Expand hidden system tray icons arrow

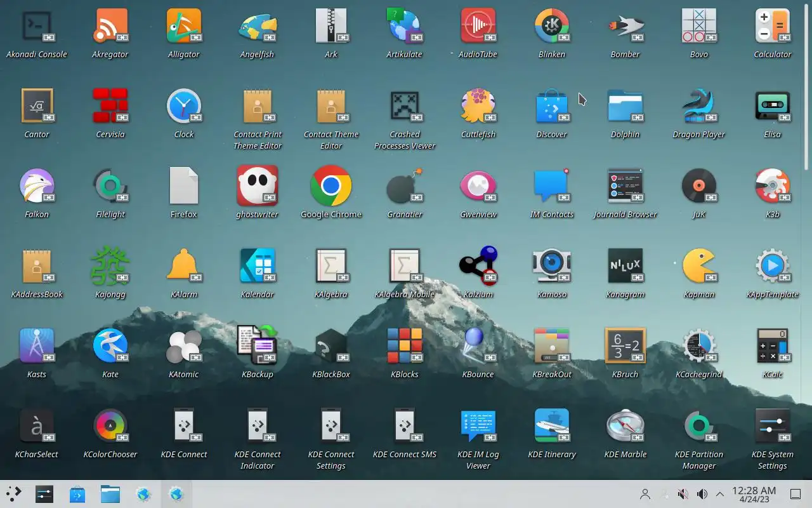pyautogui.click(x=720, y=494)
